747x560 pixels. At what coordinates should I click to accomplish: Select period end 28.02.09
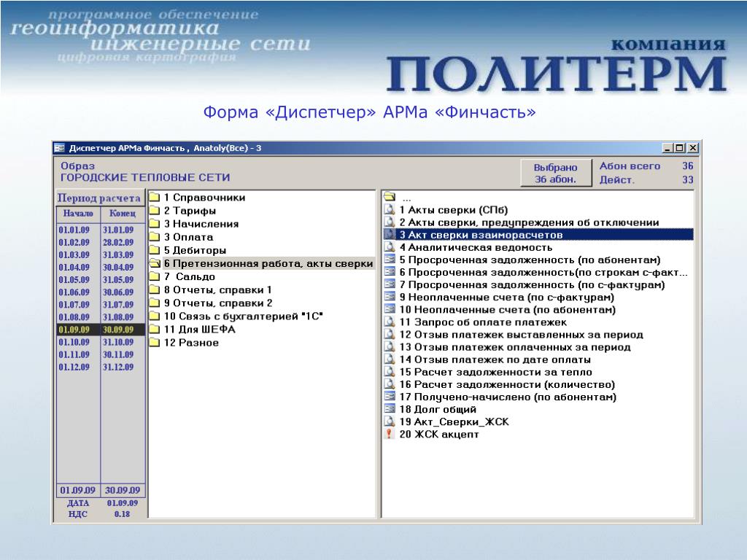(118, 242)
